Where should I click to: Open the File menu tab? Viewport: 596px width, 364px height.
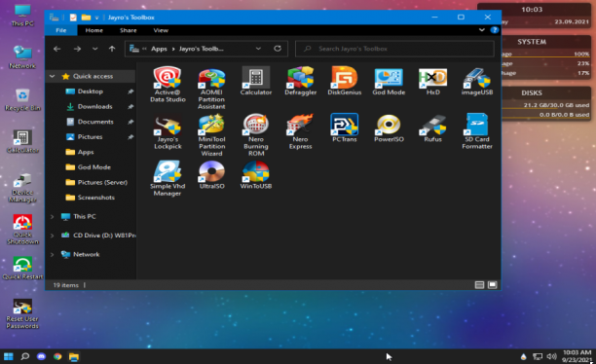[60, 30]
